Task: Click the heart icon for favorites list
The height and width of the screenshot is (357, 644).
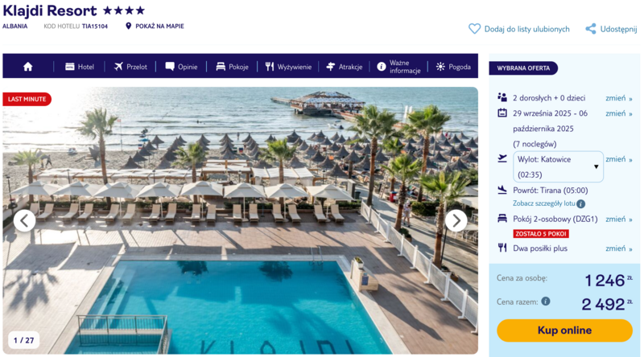Action: (x=474, y=29)
